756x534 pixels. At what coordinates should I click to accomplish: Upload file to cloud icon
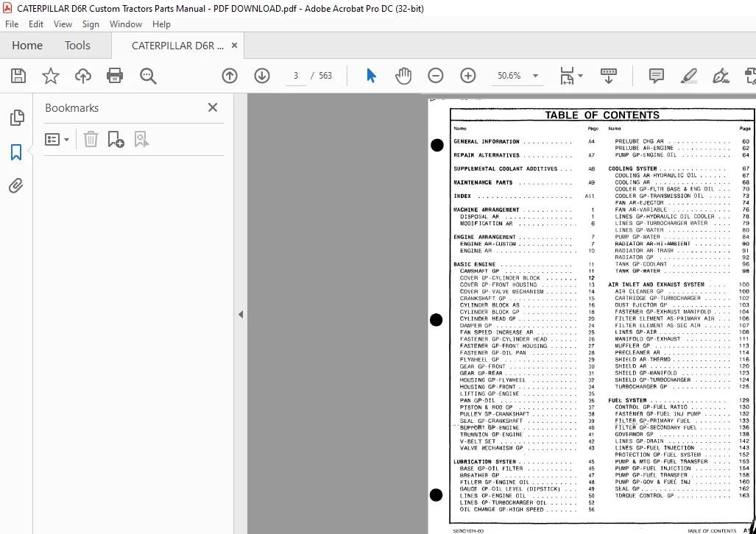[83, 76]
